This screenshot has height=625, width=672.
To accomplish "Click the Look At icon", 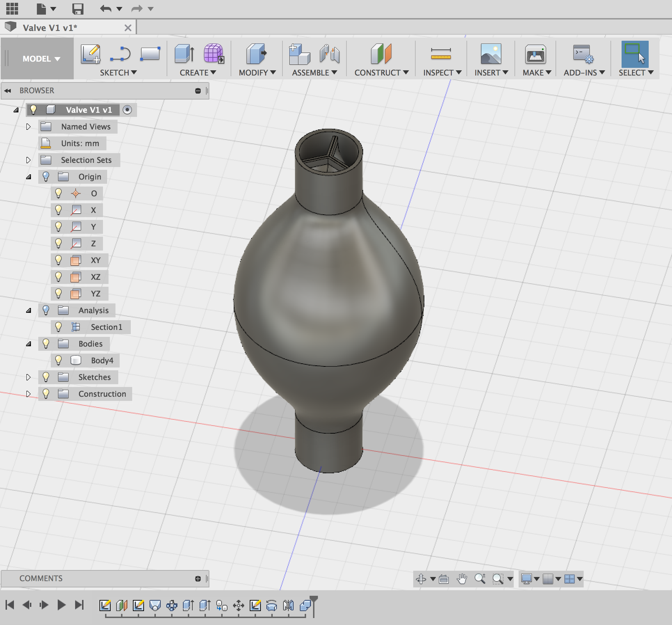I will (x=443, y=579).
